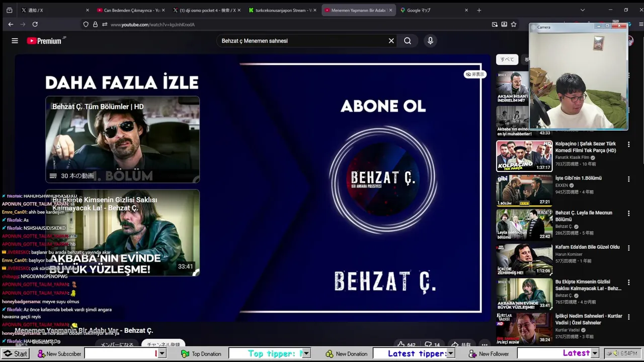Click the ABONE OL Behzat Ç. channel circle
The image size is (644, 362).
pos(383,180)
